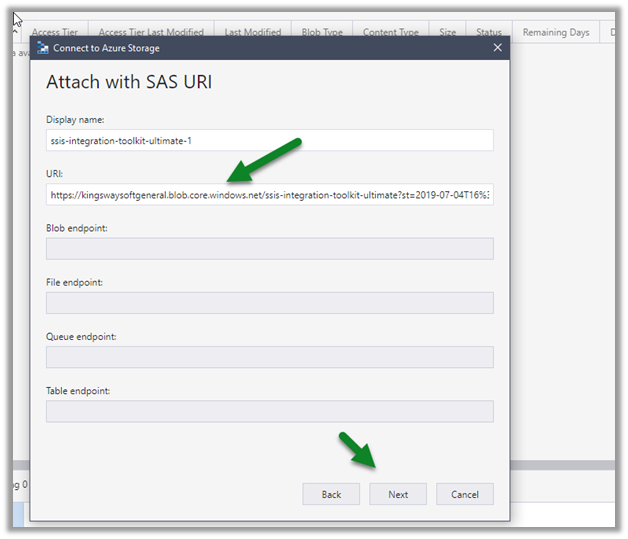Click the Display name text field

coord(269,141)
